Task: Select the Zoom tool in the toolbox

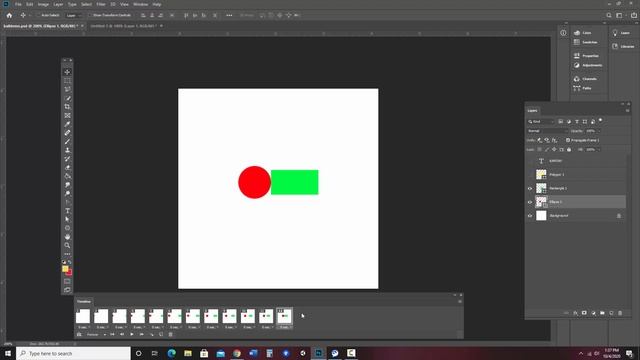Action: pos(67,245)
